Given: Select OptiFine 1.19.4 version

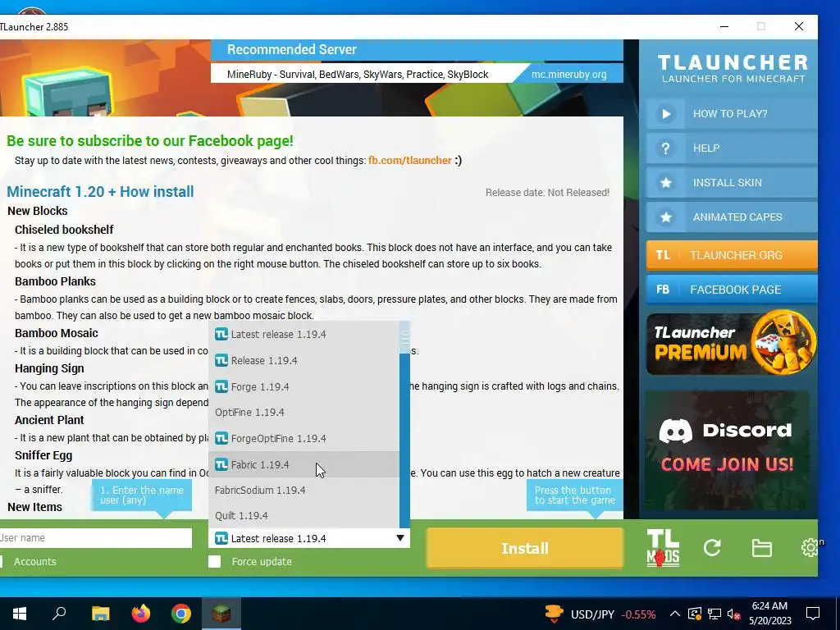Looking at the screenshot, I should pyautogui.click(x=304, y=413).
